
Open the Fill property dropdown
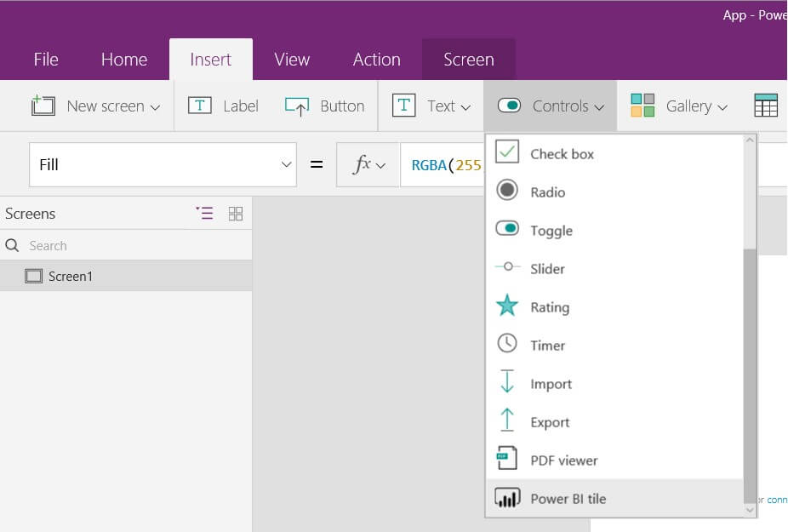[x=284, y=163]
